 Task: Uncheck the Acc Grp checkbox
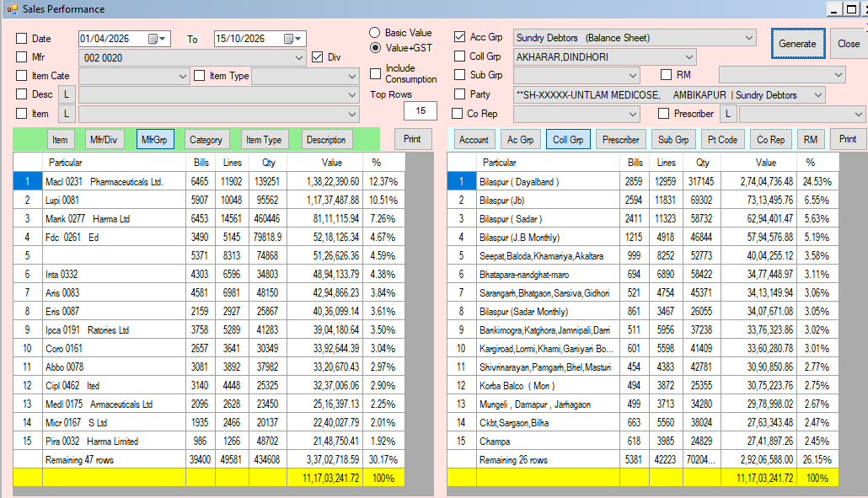[x=459, y=37]
